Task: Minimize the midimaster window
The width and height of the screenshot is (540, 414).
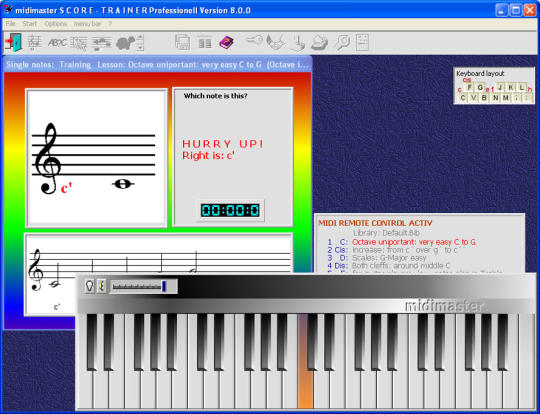Action: click(502, 10)
